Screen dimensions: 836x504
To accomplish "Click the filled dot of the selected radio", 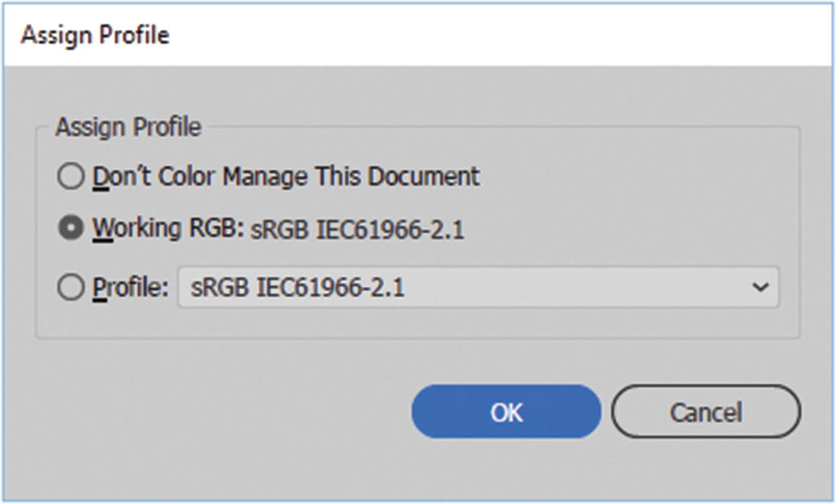I will pyautogui.click(x=71, y=228).
